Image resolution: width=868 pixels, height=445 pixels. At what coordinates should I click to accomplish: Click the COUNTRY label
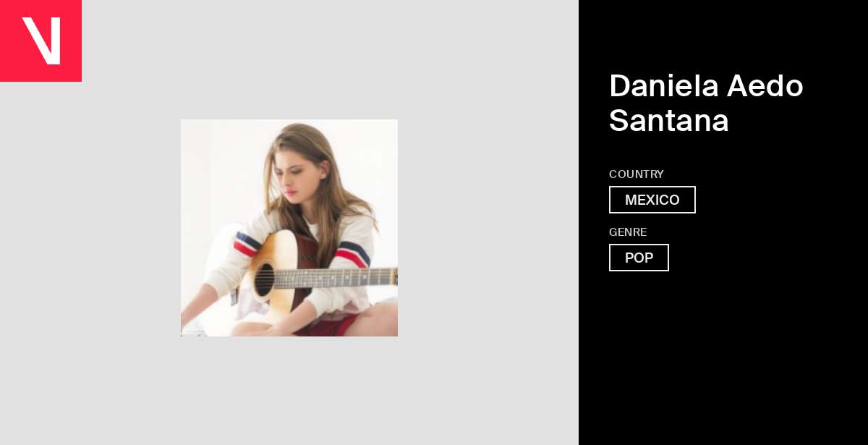pos(637,174)
